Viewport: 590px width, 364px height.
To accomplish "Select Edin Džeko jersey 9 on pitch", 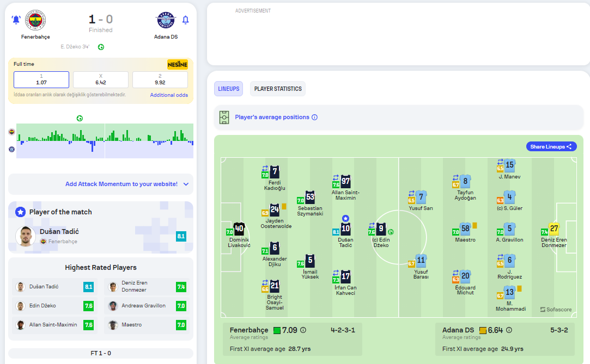I will tap(381, 229).
